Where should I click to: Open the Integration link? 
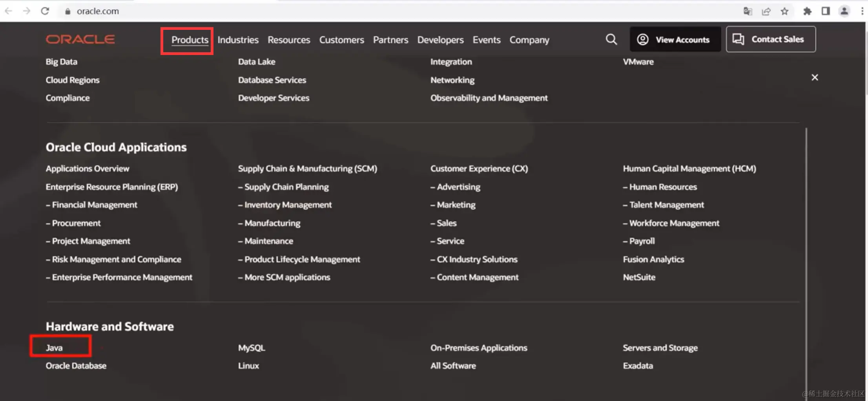tap(451, 62)
